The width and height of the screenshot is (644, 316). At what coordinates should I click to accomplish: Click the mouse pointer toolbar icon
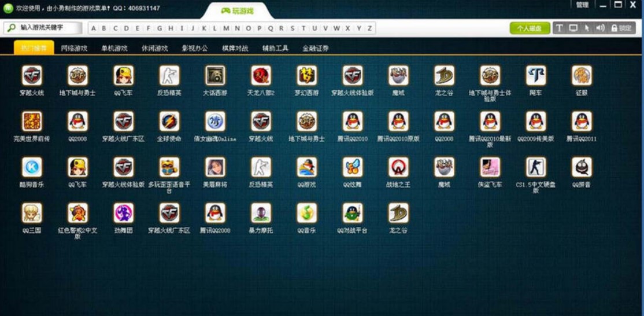click(587, 28)
